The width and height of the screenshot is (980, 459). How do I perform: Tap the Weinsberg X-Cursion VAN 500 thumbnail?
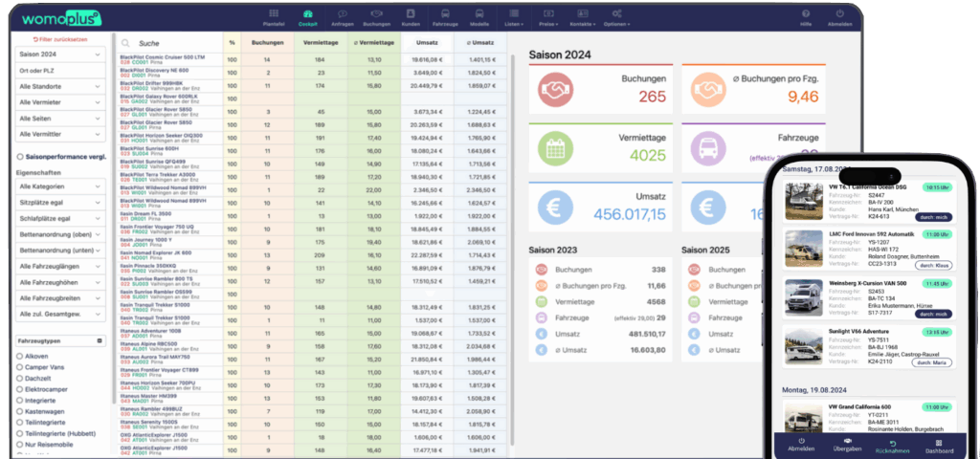[x=804, y=299]
